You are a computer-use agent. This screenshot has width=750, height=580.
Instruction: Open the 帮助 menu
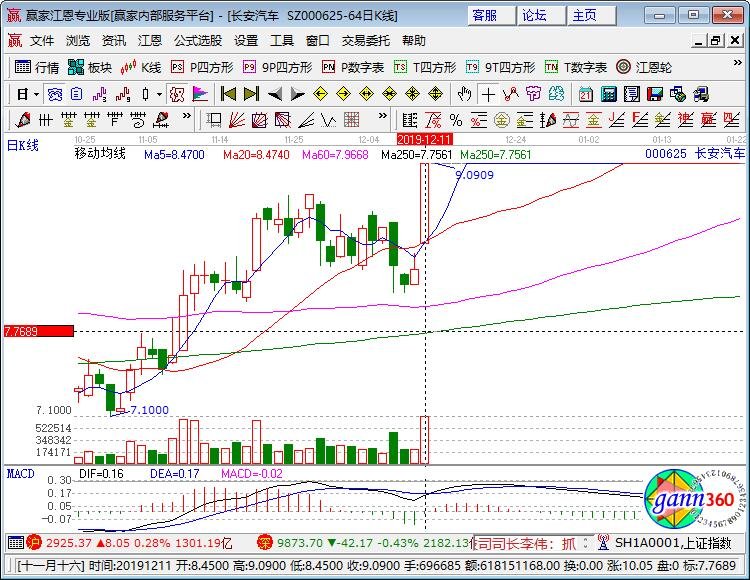414,41
